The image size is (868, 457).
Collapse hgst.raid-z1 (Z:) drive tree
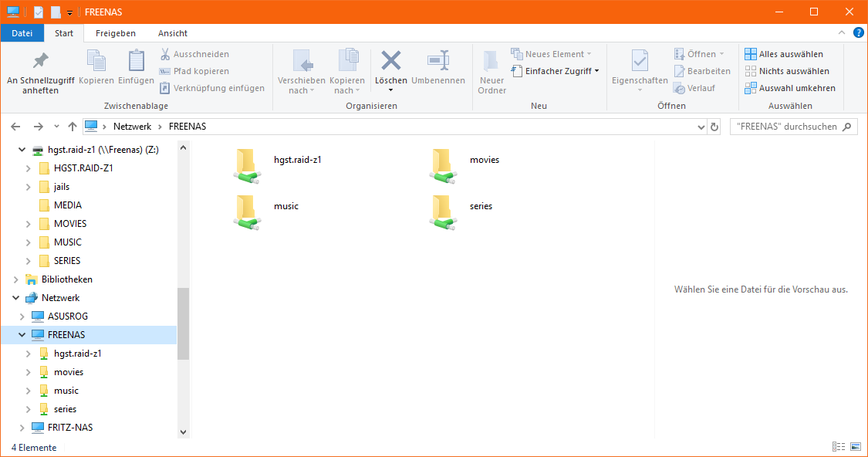coord(22,150)
